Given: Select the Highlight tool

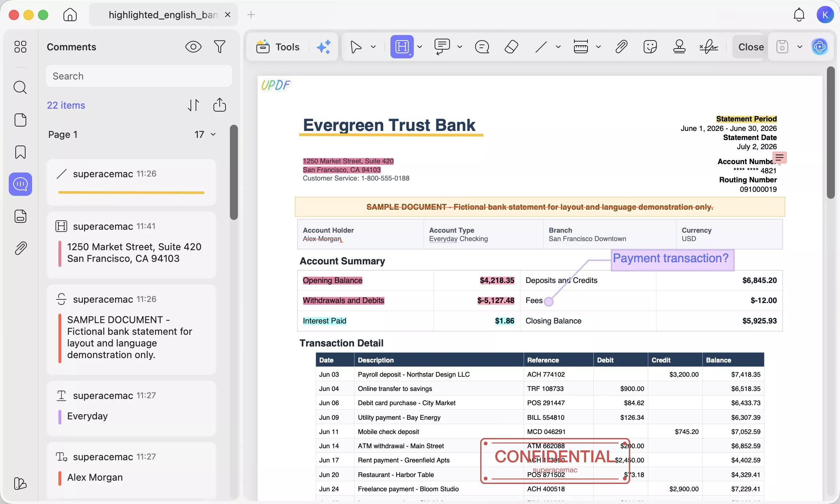Looking at the screenshot, I should tap(402, 47).
